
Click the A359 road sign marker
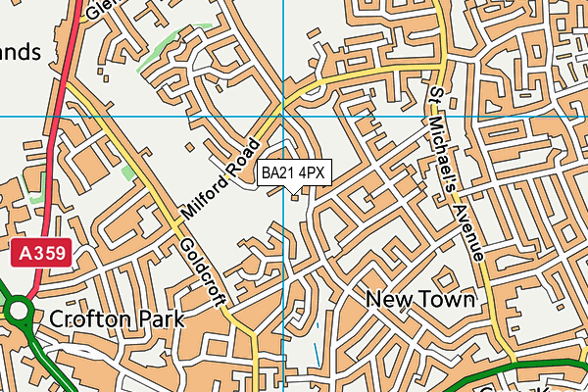[41, 253]
